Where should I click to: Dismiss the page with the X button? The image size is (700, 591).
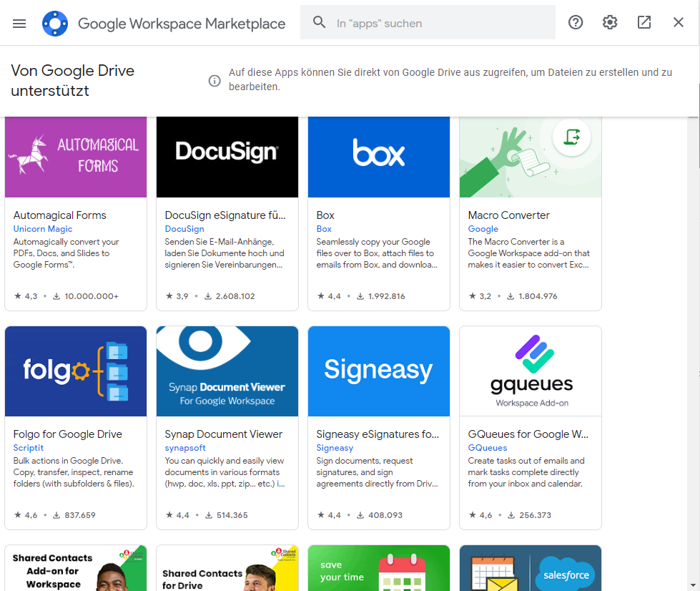point(678,22)
